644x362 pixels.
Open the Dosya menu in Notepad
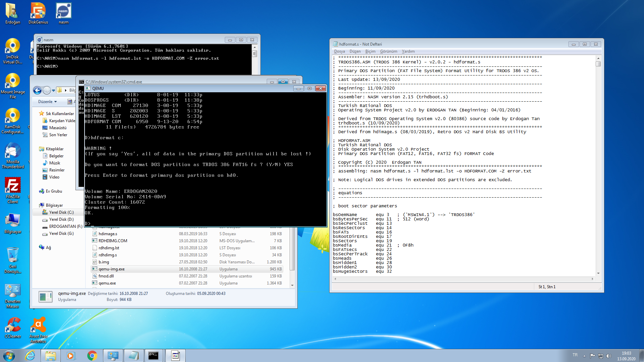[339, 51]
